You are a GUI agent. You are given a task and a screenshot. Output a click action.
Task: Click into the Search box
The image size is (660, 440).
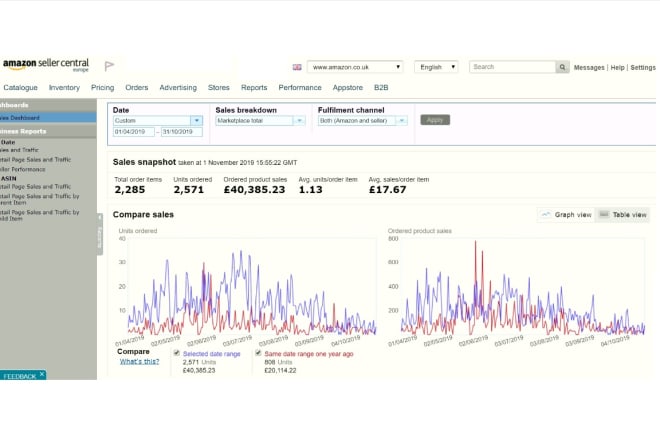click(x=513, y=67)
